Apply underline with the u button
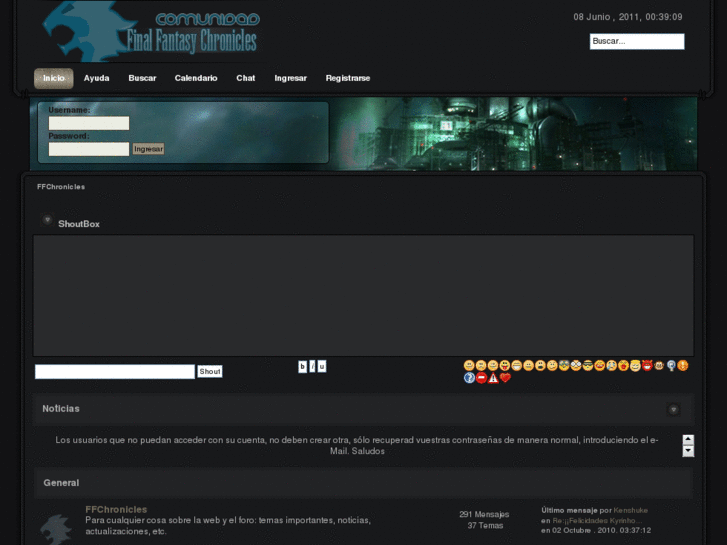Screen dimensions: 727x545 click(x=322, y=366)
